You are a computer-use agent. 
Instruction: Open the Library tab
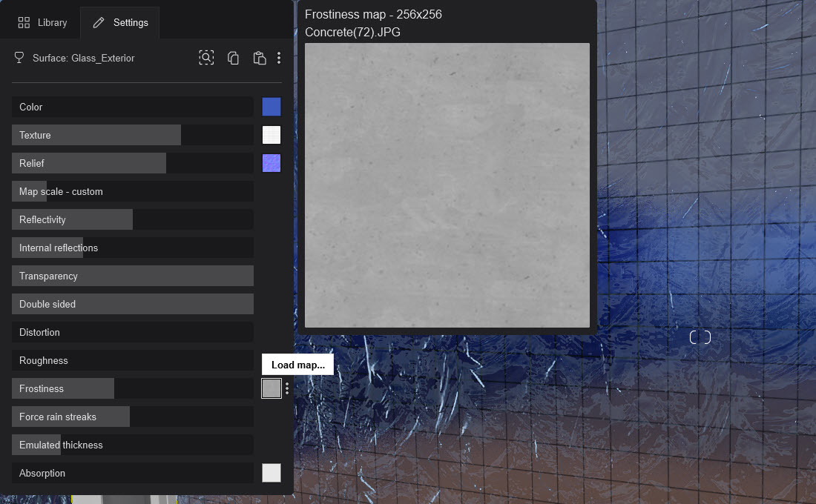click(x=43, y=22)
